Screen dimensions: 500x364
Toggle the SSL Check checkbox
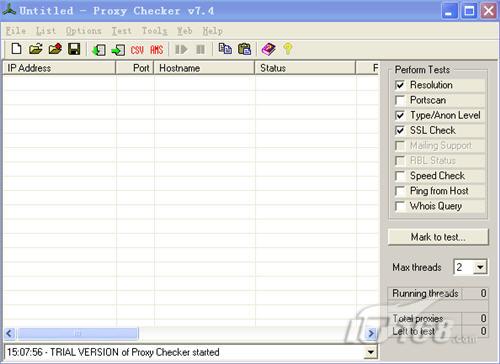pyautogui.click(x=400, y=130)
